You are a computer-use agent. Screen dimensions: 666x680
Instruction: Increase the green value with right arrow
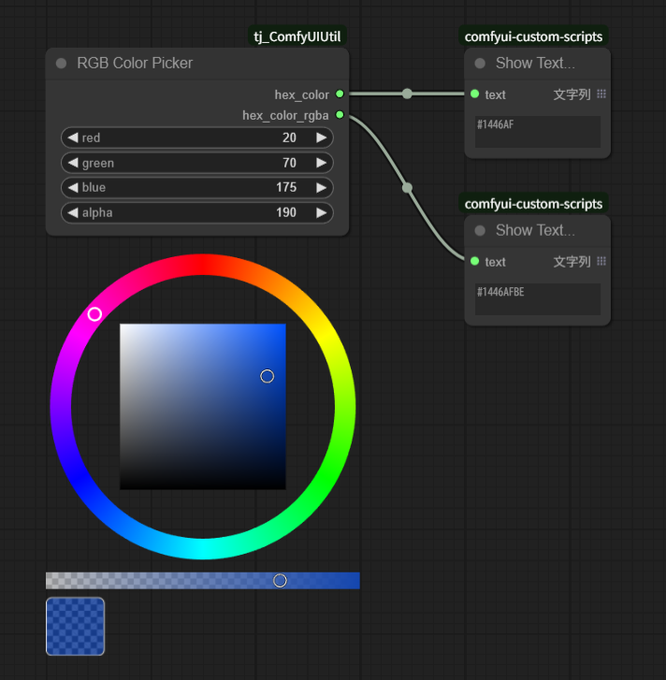point(321,163)
